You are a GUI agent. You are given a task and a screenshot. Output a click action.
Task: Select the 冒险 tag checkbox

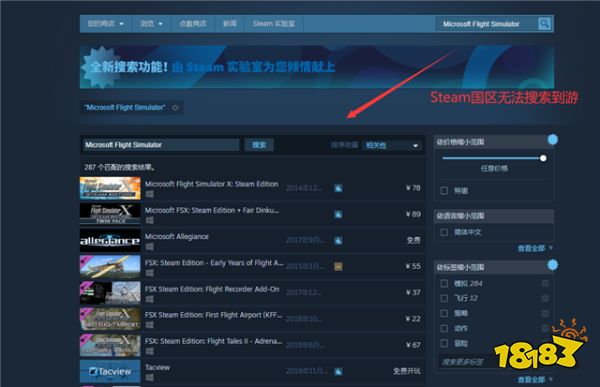coord(444,343)
